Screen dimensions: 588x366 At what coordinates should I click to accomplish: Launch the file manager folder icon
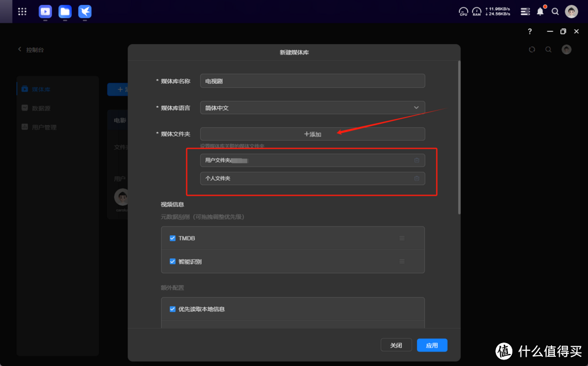click(x=65, y=11)
